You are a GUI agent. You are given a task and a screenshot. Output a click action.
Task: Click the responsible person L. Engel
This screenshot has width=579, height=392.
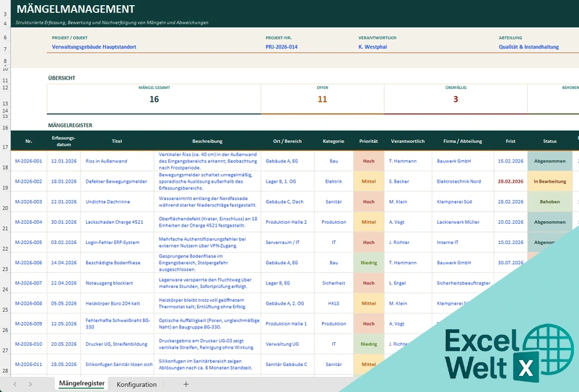pos(397,283)
